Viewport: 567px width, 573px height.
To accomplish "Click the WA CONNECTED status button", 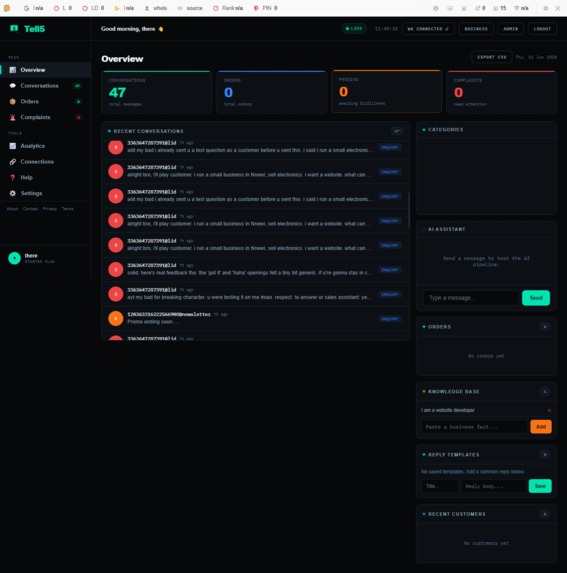I will click(x=428, y=29).
